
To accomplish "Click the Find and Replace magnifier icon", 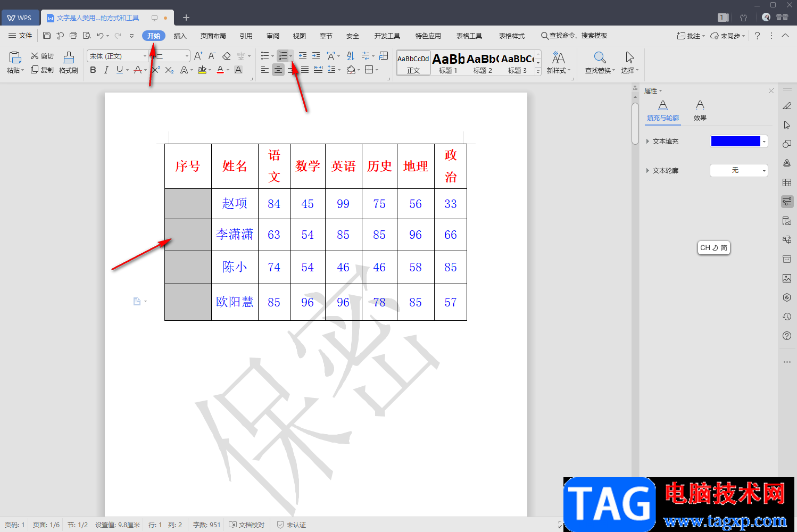I will (600, 57).
